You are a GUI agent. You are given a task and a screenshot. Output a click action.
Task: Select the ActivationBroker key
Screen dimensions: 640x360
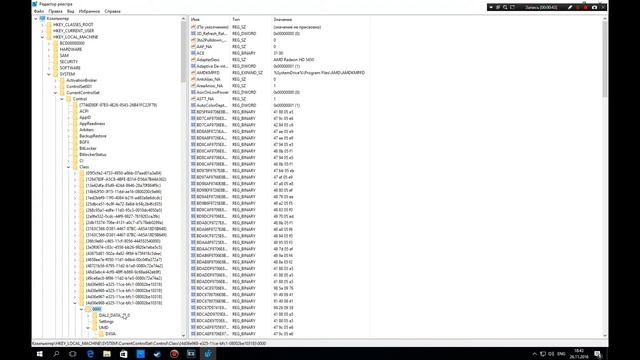82,80
